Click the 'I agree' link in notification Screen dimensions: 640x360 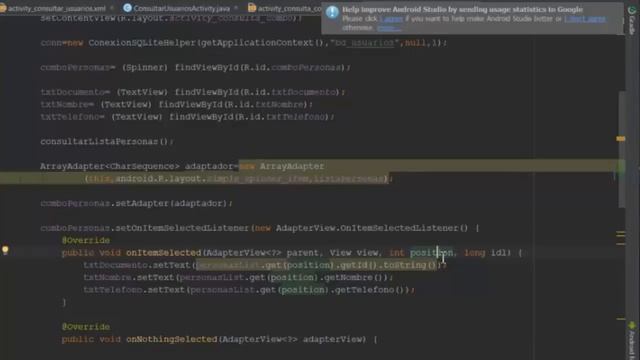(x=391, y=19)
